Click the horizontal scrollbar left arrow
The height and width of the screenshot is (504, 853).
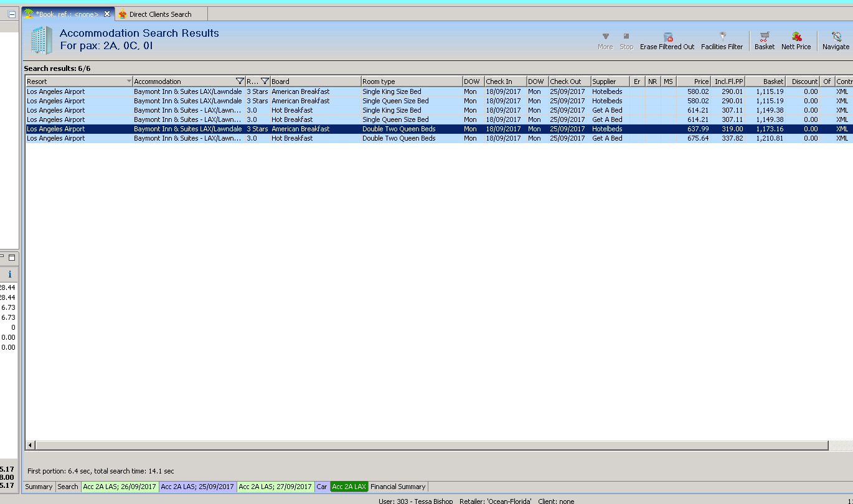30,446
